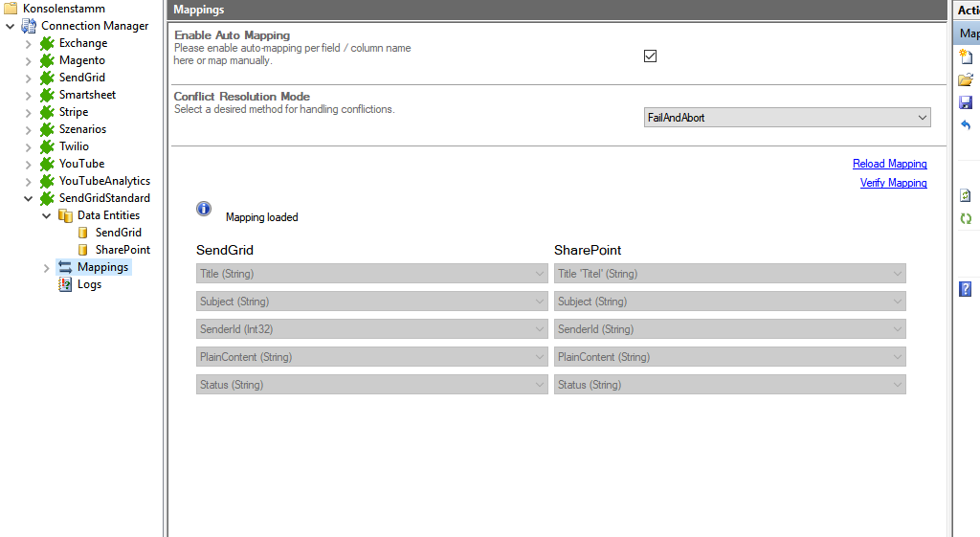980x537 pixels.
Task: Expand the Mappings tree node
Action: pyautogui.click(x=47, y=268)
